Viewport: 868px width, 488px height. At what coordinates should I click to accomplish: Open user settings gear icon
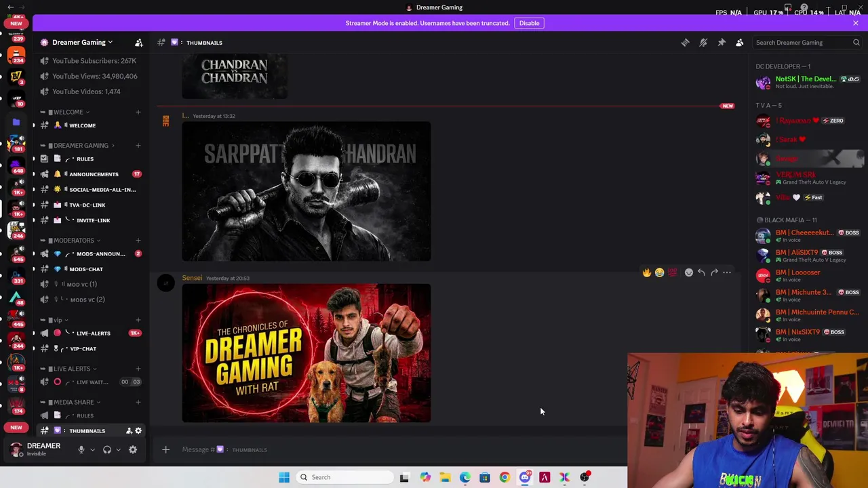coord(133,449)
